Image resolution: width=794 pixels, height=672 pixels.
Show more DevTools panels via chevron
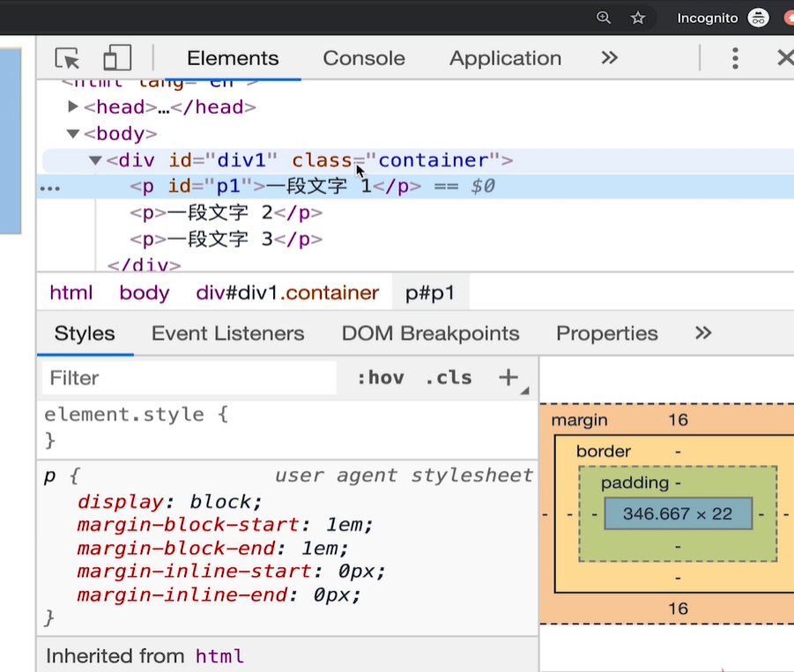[609, 58]
